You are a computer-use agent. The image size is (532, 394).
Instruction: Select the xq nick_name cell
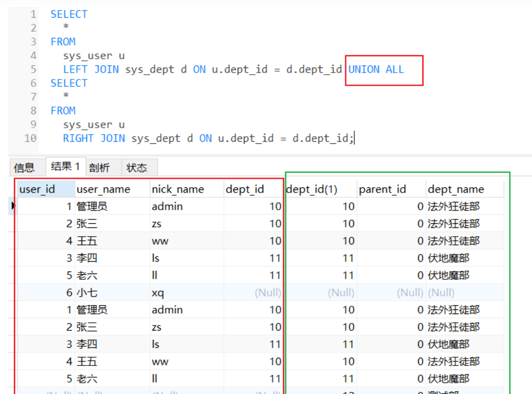click(187, 292)
